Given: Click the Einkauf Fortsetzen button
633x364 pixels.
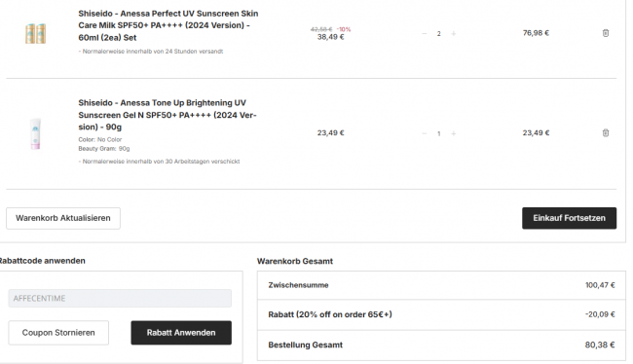Looking at the screenshot, I should (x=570, y=218).
